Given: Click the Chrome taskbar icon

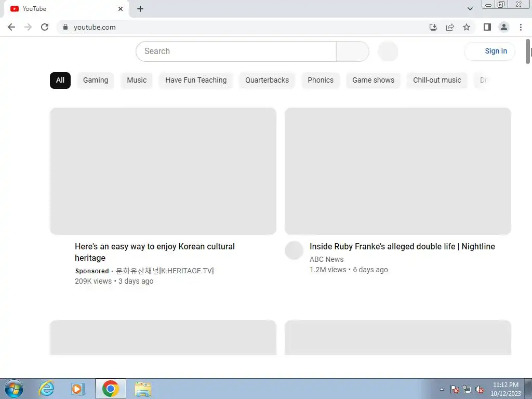Looking at the screenshot, I should (x=110, y=389).
